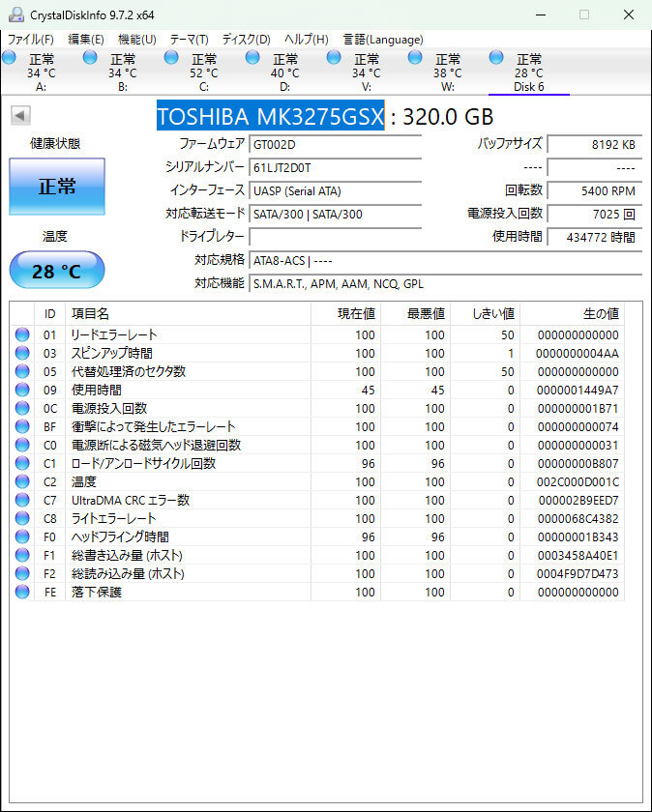652x812 pixels.
Task: Click status orb for ID 01 リードエラーレート
Action: (22, 334)
